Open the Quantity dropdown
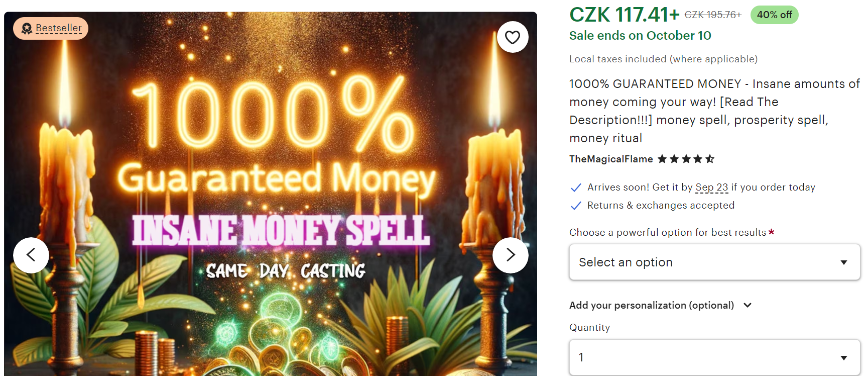 click(x=714, y=357)
